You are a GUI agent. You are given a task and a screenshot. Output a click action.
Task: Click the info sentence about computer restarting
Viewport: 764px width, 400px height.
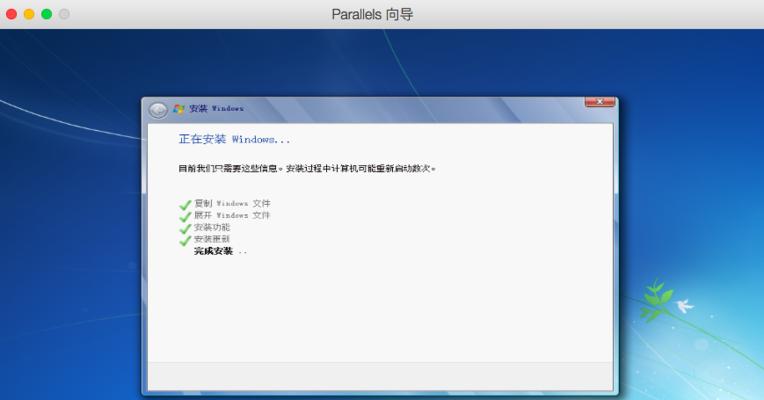(x=307, y=169)
